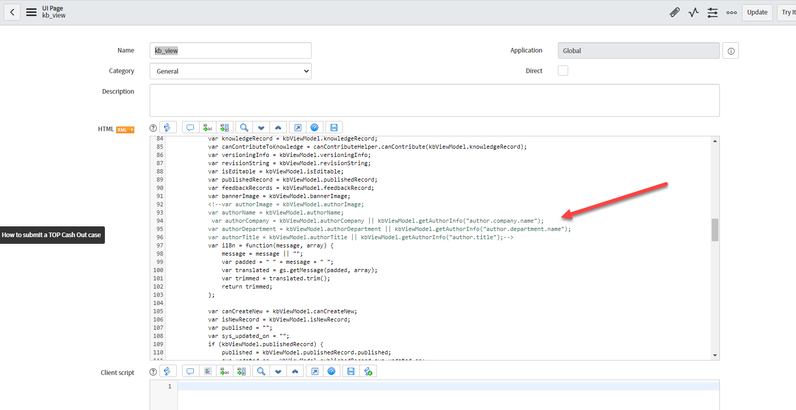Click script debugger icon in Client script toolbar
The image size is (796, 410).
(369, 372)
